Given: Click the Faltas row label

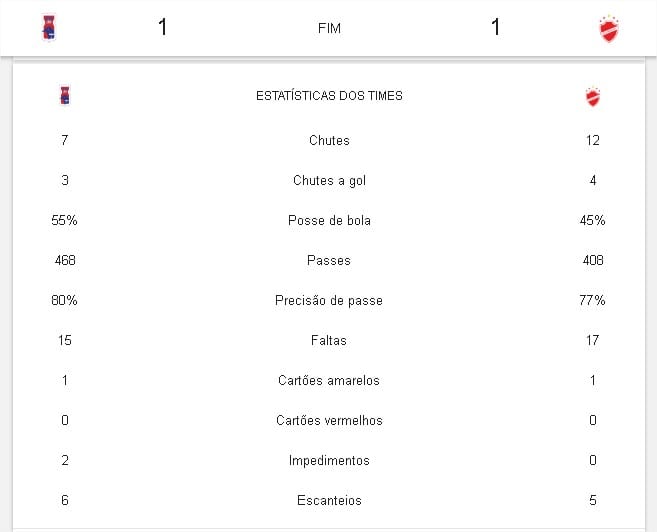Looking at the screenshot, I should tap(329, 340).
